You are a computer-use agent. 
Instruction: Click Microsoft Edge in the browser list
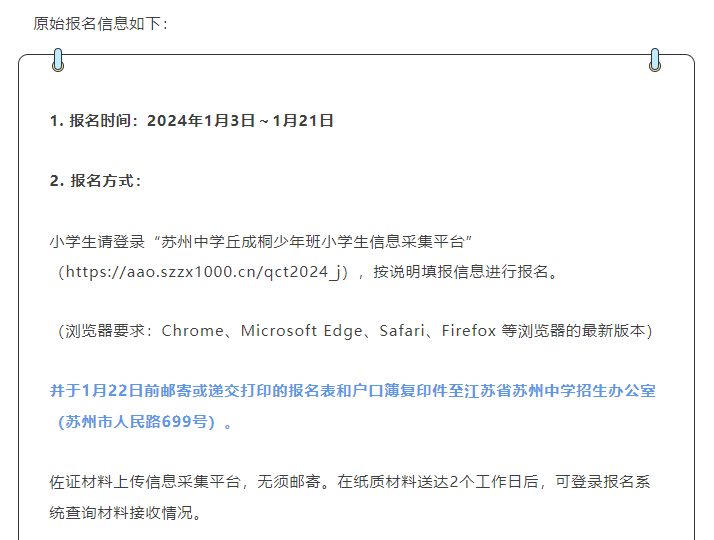pyautogui.click(x=301, y=331)
